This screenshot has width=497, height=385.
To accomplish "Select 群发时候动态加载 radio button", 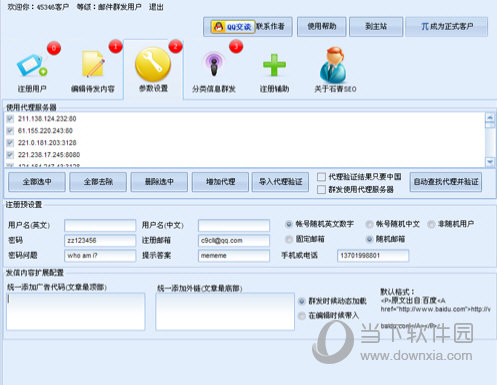I will [x=302, y=301].
